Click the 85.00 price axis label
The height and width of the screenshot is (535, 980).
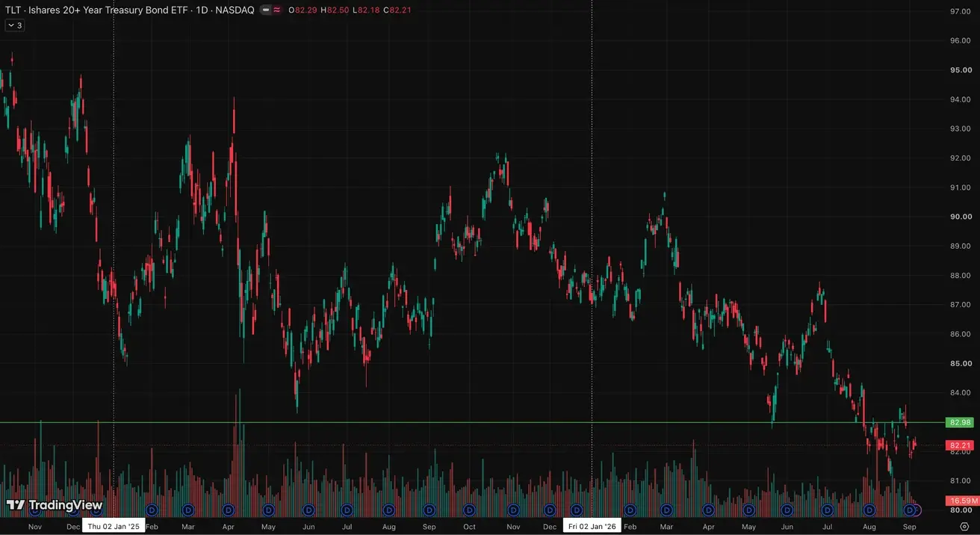pyautogui.click(x=960, y=363)
